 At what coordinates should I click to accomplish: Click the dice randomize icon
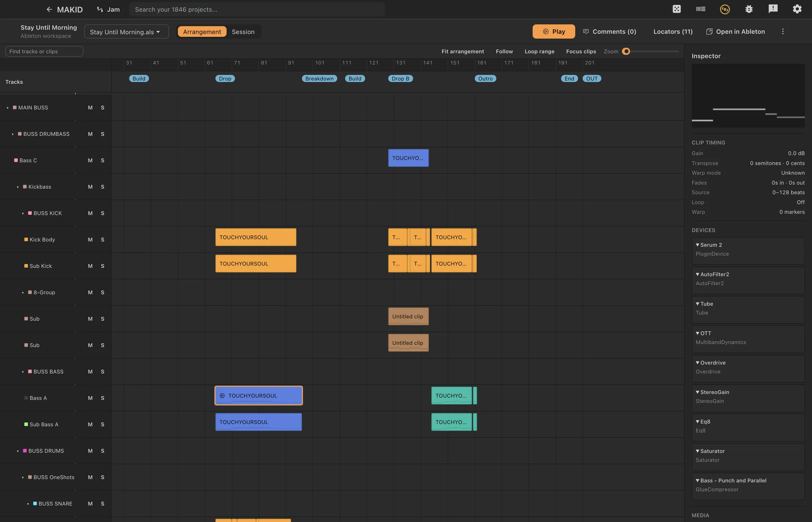(676, 9)
